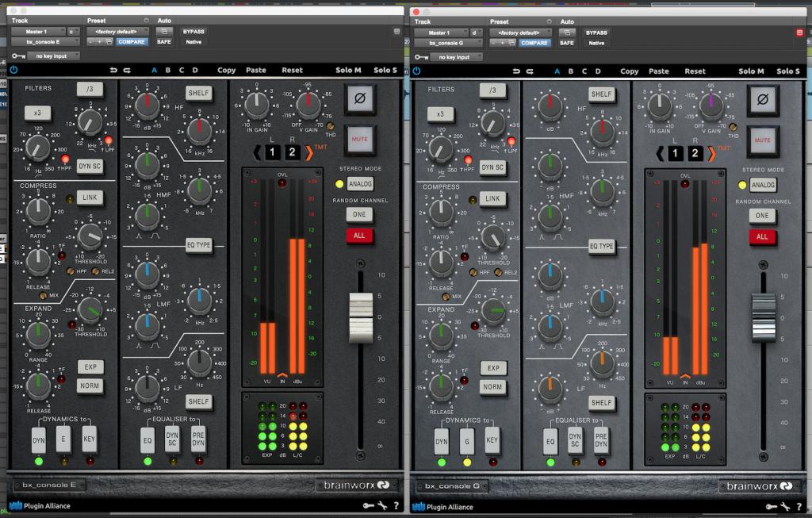Open the no key input dropdown in bx_console E
This screenshot has width=812, height=518.
click(x=54, y=56)
